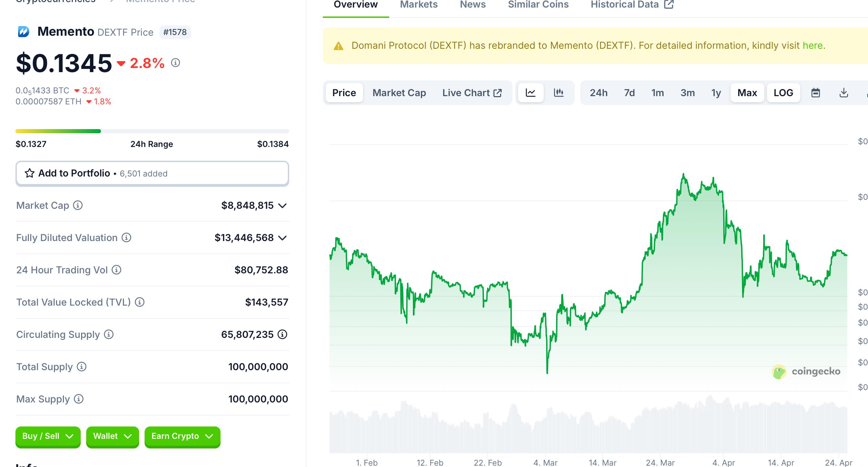Select the 1y time range
Screen dimensions: 868x467
(716, 93)
